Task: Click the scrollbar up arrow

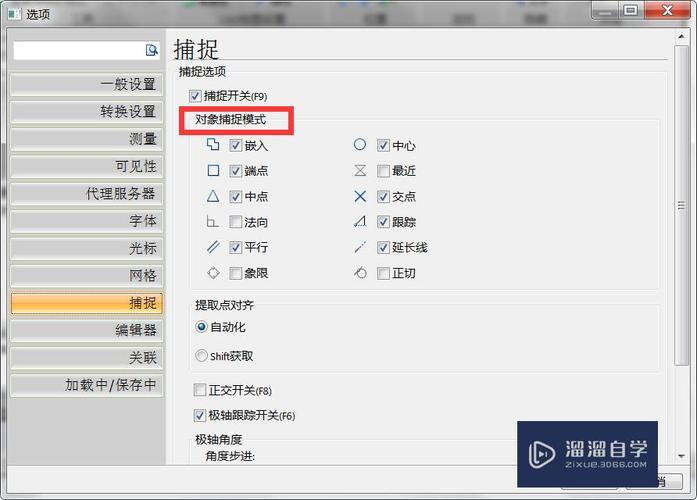Action: tap(681, 36)
